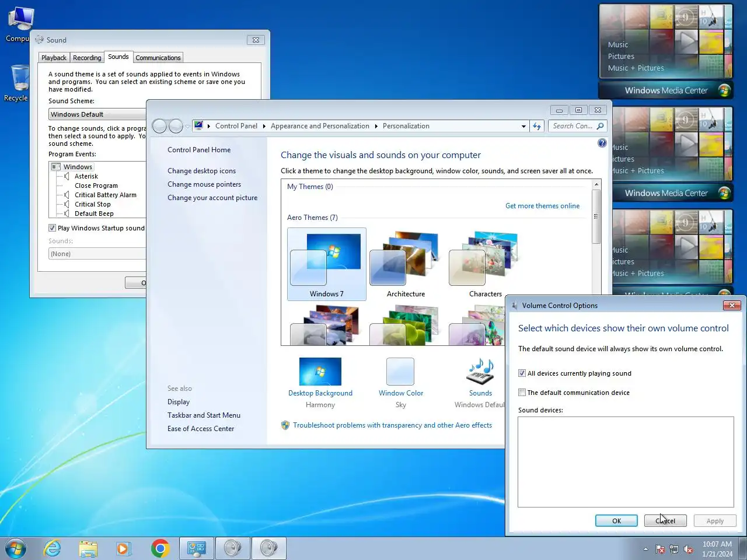Launch Windows Media Player from taskbar
Screen dimensions: 747x560
coord(123,548)
